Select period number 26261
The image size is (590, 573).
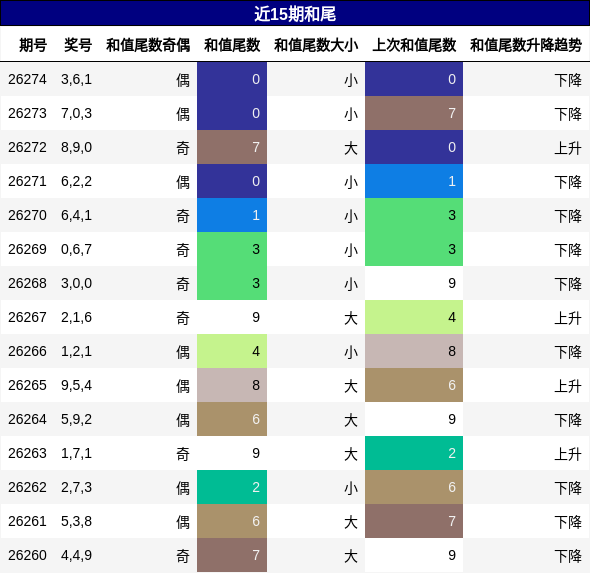27,521
